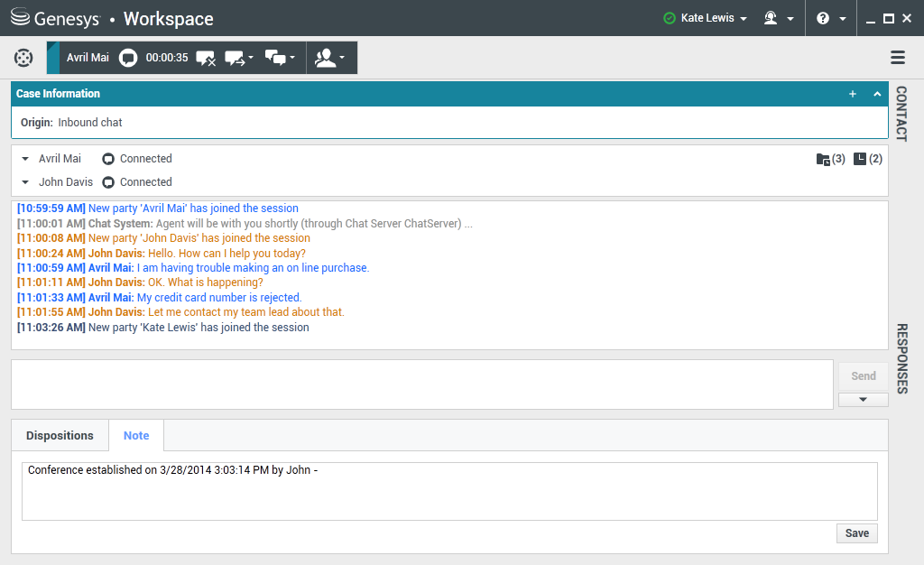924x565 pixels.
Task: Click the Save button for the note
Action: (x=856, y=533)
